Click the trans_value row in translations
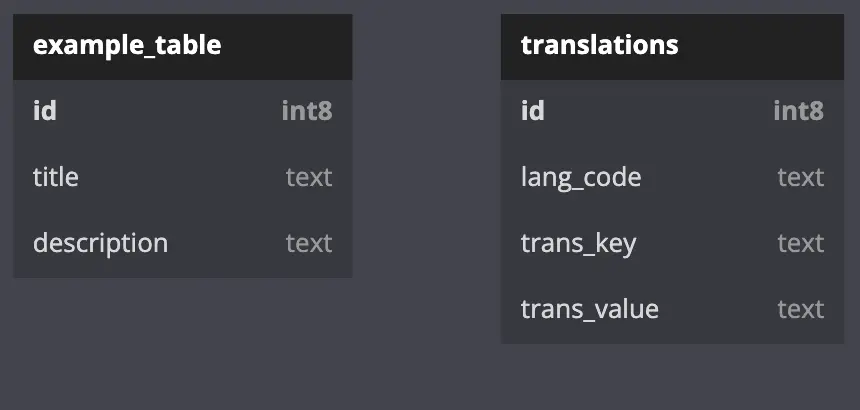 tap(672, 310)
